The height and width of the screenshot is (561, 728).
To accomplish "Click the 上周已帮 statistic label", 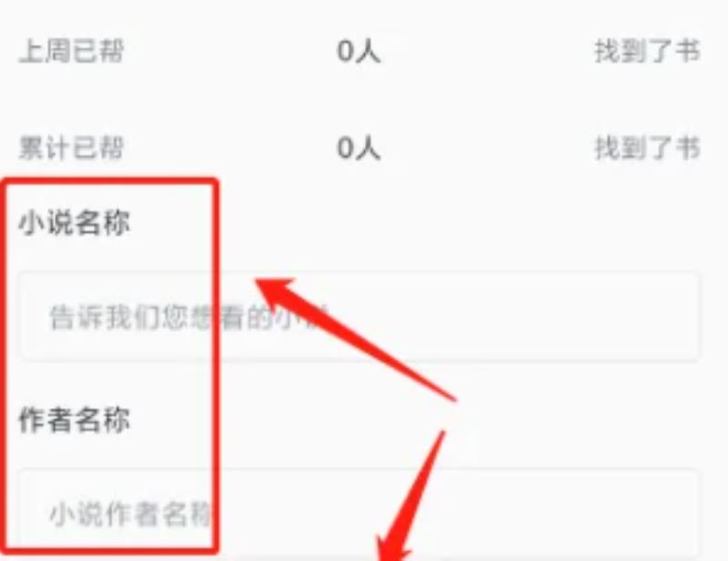I will coord(72,51).
